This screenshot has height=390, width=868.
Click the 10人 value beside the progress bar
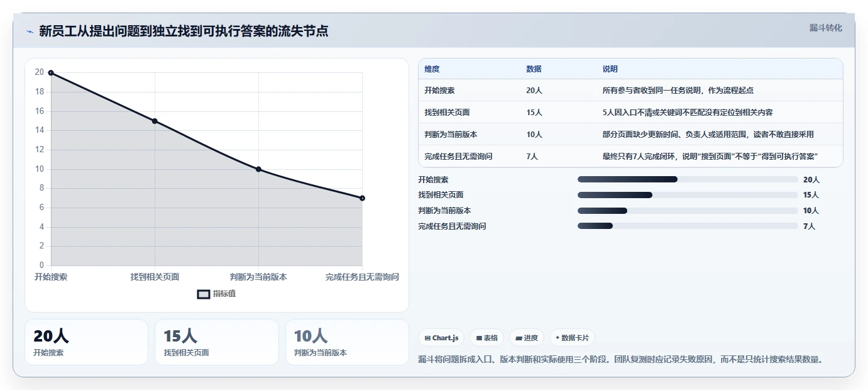pyautogui.click(x=811, y=211)
